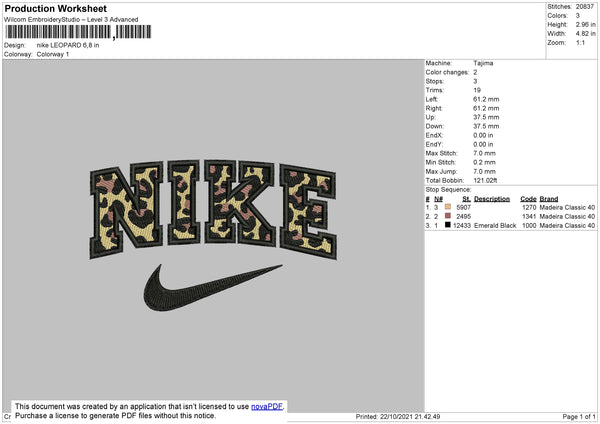Click the Machine value Tajima
600x424 pixels.
pyautogui.click(x=483, y=63)
